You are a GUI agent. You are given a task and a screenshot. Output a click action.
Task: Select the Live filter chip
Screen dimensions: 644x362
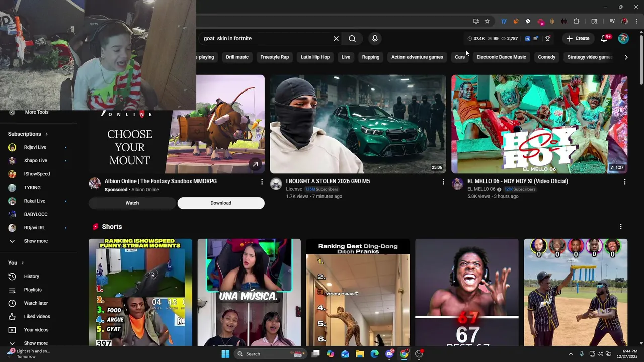(346, 57)
